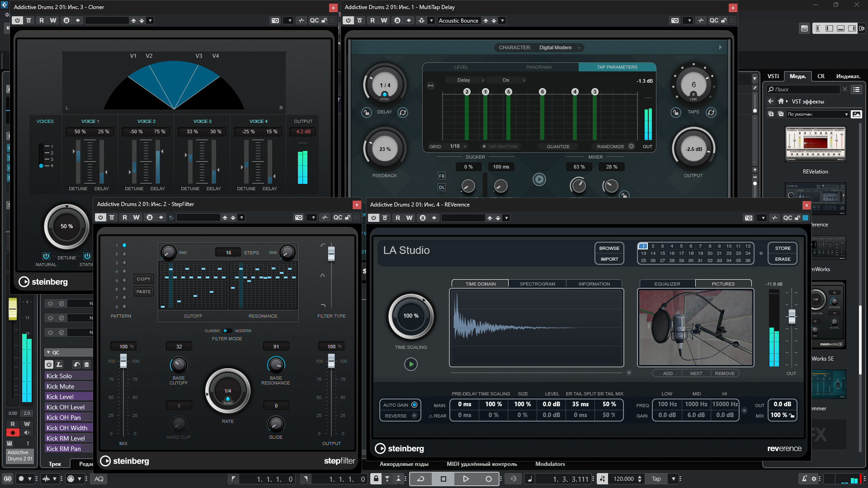Open the REVerence preset dropdown arrow
Viewport: 868px width, 488px height.
click(x=506, y=218)
